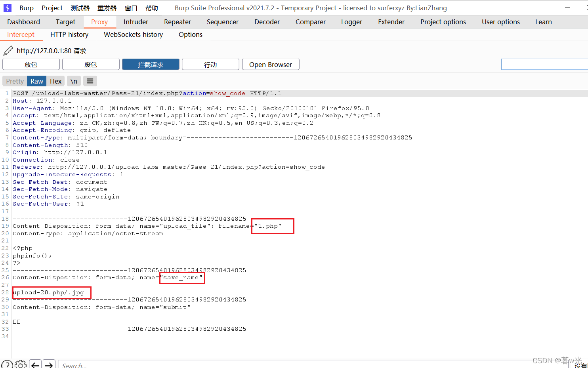Click the comment input field at top right

545,64
